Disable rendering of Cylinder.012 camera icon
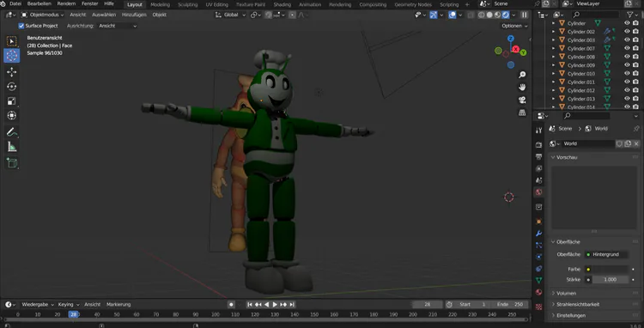644x328 pixels. point(635,90)
